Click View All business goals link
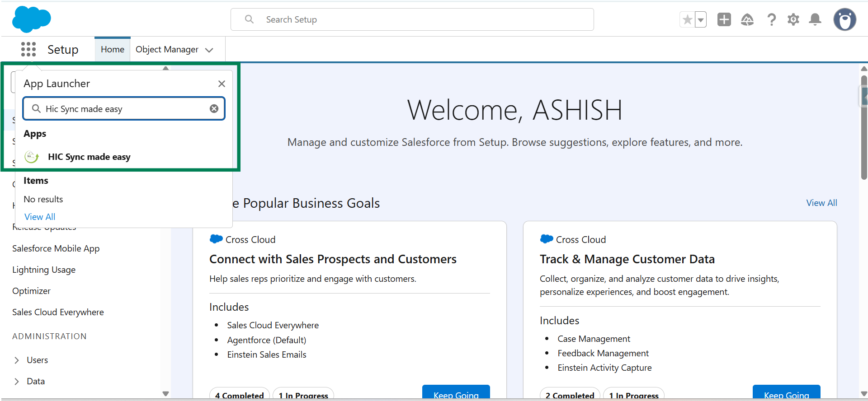This screenshot has width=868, height=401. (x=821, y=203)
